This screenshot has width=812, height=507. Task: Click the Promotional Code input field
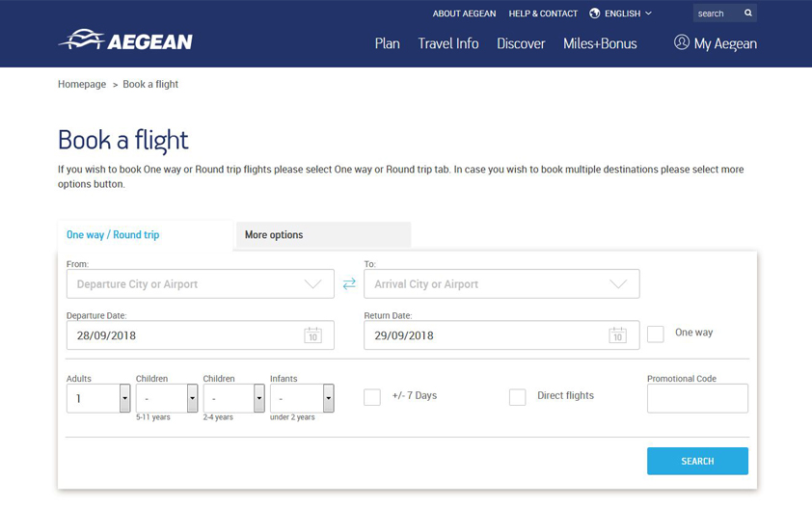[x=696, y=398]
